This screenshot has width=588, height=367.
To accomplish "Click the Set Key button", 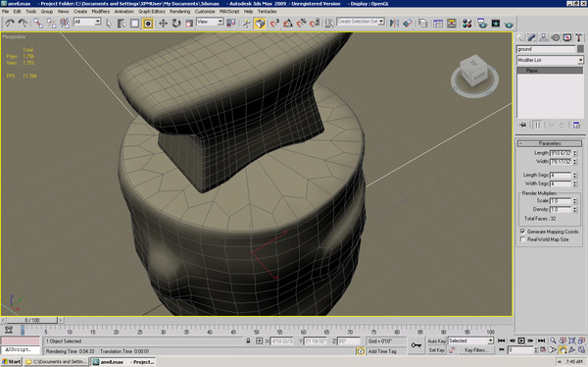I will pos(436,350).
